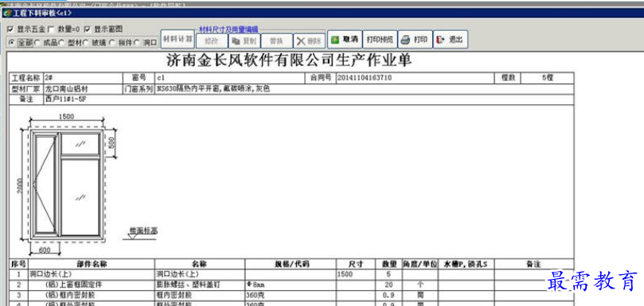This screenshot has width=644, height=306.
Task: Select the 全部 radio button
Action: tap(11, 43)
